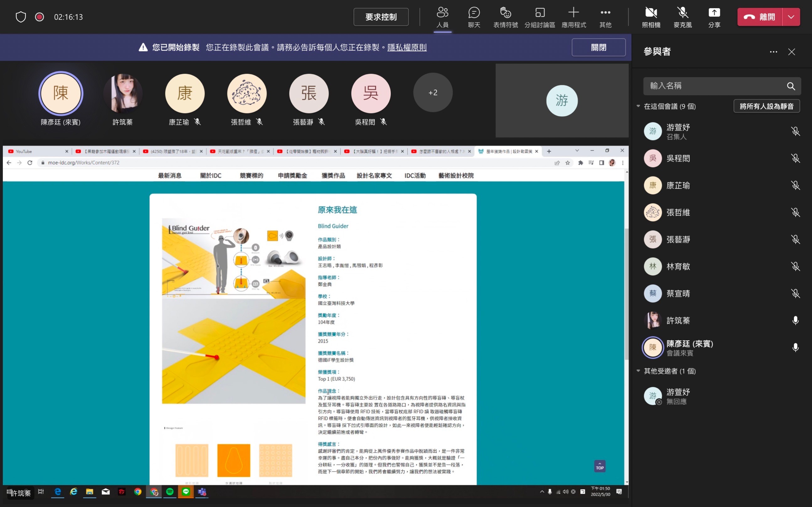Open 獲獎作品 site menu item
812x507 pixels.
tap(333, 175)
